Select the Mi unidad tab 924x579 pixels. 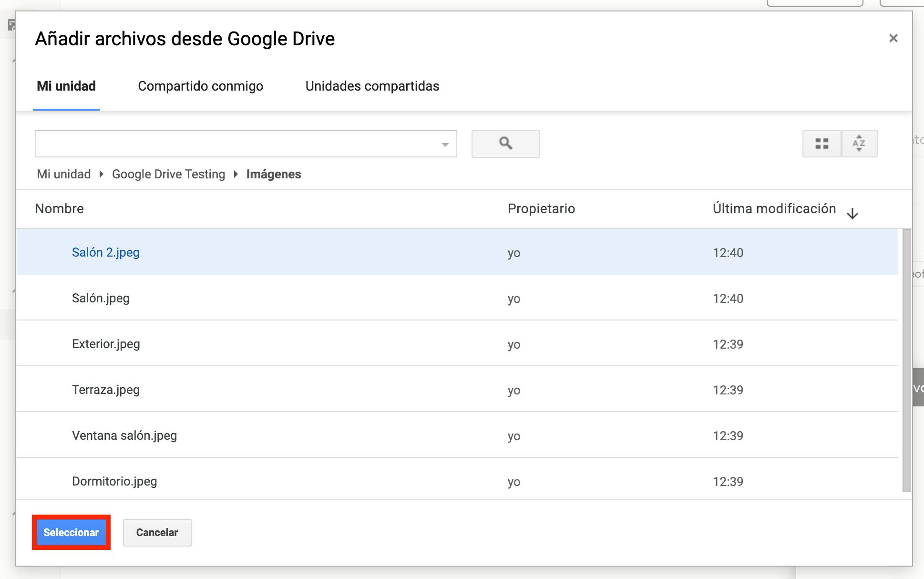pos(66,86)
